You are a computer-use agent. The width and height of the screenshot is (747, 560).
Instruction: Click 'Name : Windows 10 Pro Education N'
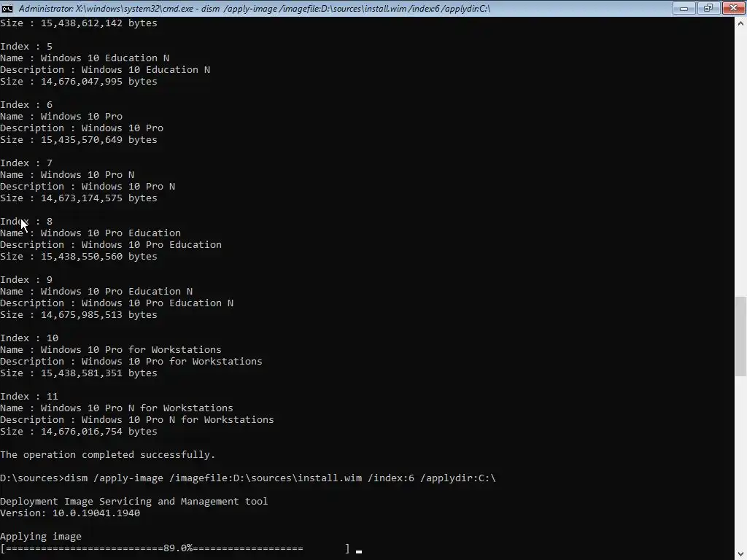pos(96,292)
